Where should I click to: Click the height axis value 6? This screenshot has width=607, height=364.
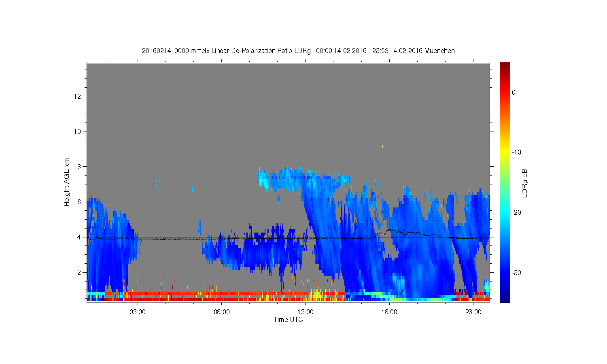point(80,202)
